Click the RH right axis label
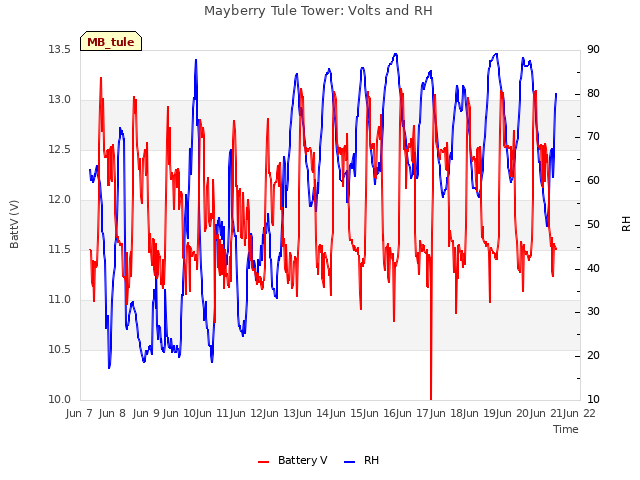640x480 pixels. [626, 224]
